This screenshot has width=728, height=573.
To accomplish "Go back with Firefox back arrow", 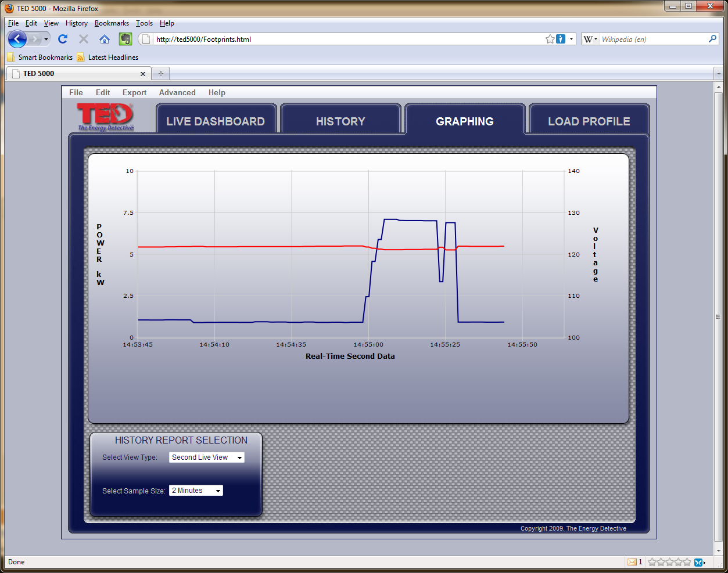I will click(x=17, y=39).
